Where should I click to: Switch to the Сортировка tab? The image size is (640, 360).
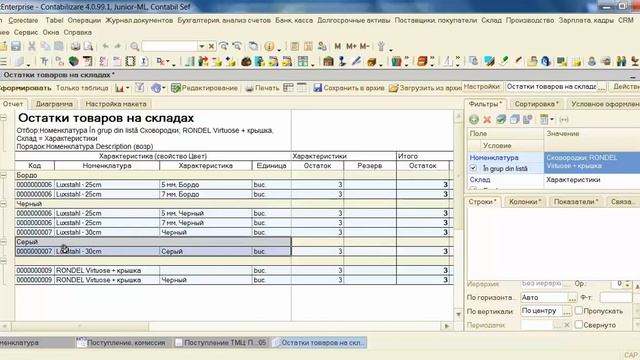pyautogui.click(x=536, y=104)
